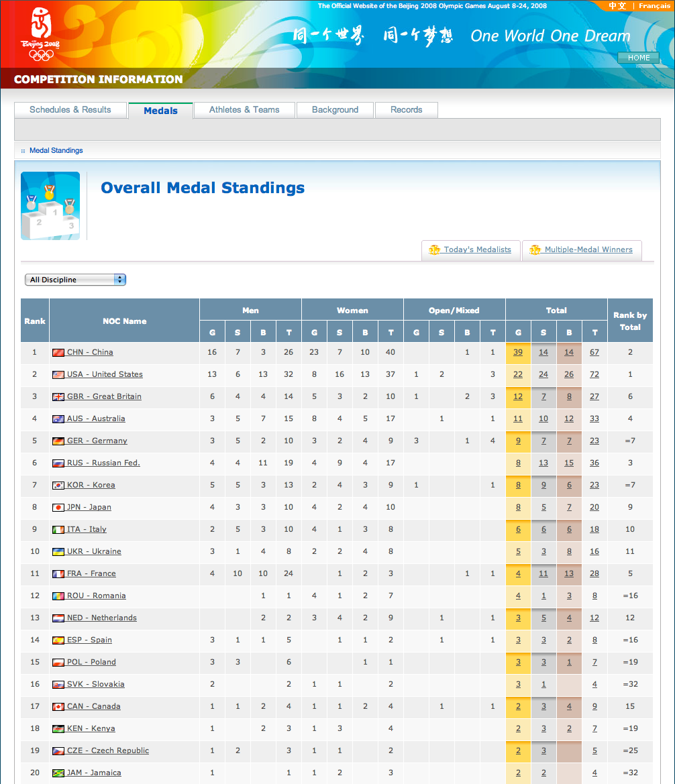Click the medal icon beside Multiple-Medal Winners
This screenshot has width=675, height=784.
(535, 249)
